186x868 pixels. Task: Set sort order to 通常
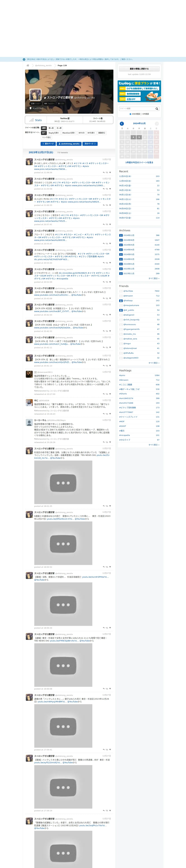coord(44,128)
